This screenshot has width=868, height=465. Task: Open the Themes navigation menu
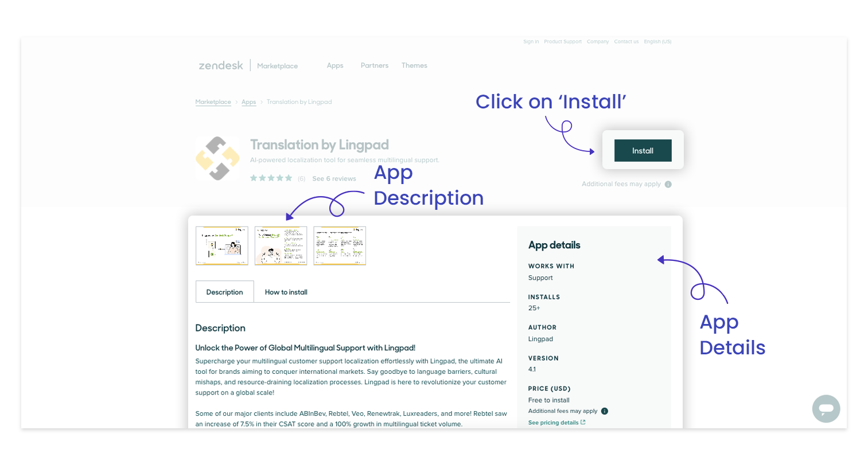[414, 65]
